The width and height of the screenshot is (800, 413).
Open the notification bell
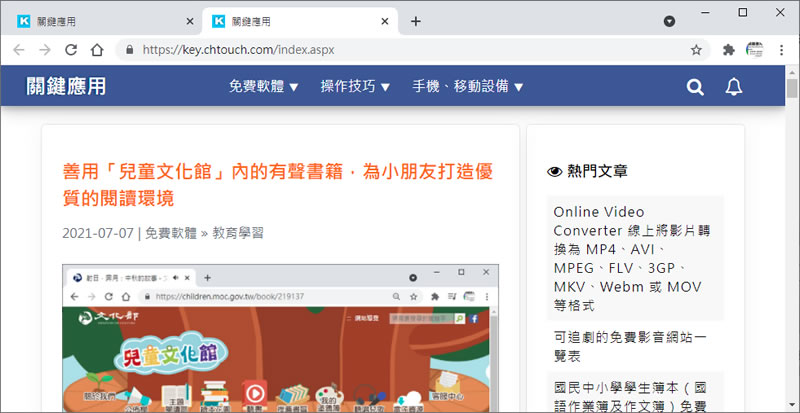point(734,87)
